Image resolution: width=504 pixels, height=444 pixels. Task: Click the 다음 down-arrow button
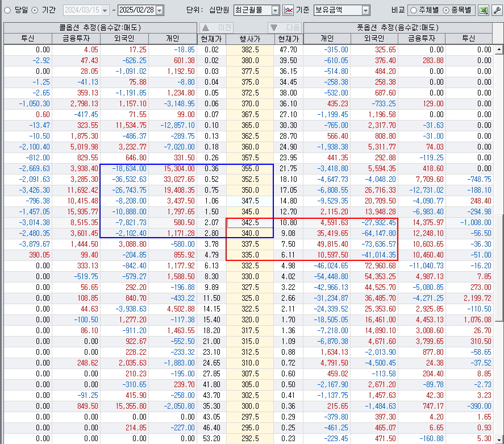[x=285, y=28]
